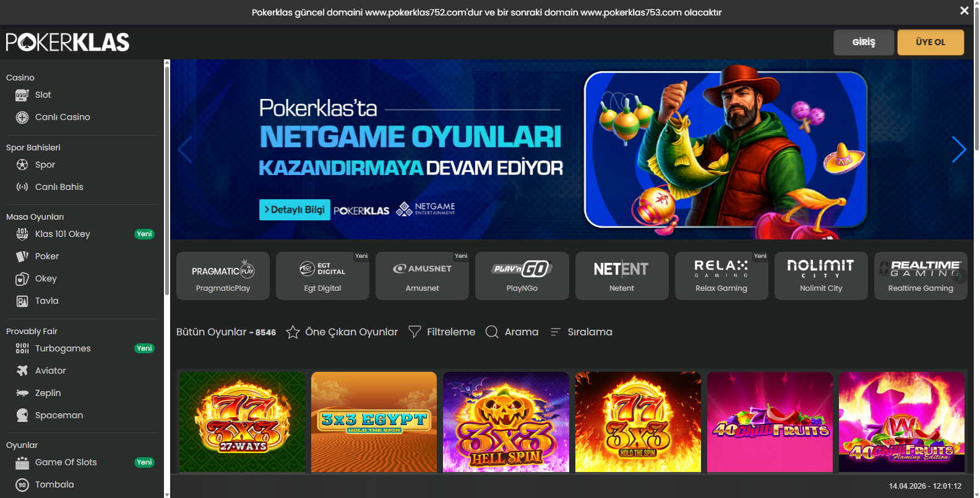This screenshot has width=980, height=498.
Task: Open the Canlı Bahis live signal icon
Action: [22, 187]
